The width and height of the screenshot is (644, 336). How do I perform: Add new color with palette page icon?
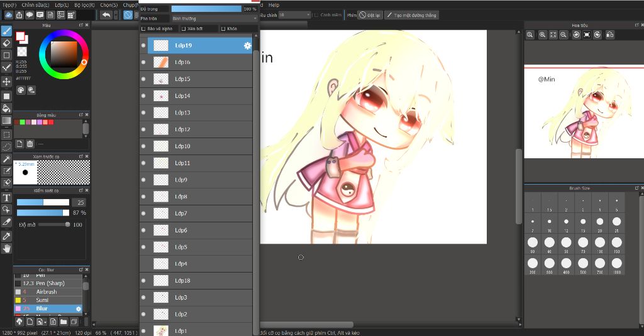(19, 144)
